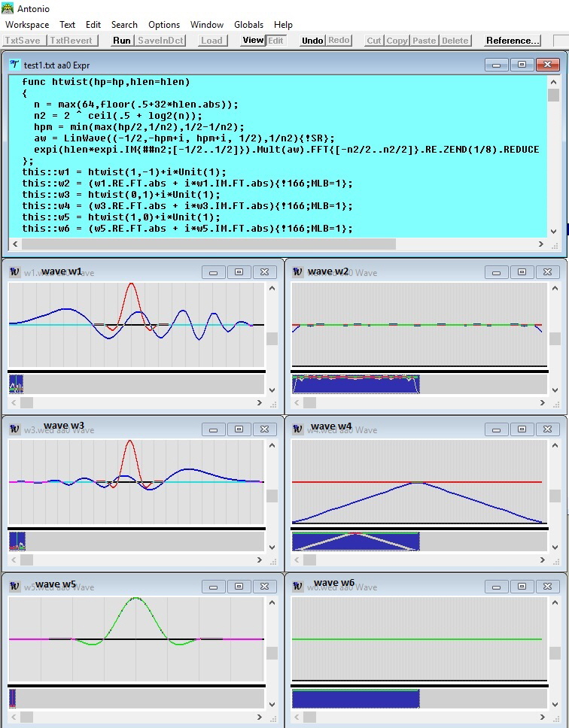Toggle View mode in the toolbar
The image size is (569, 728).
point(253,40)
